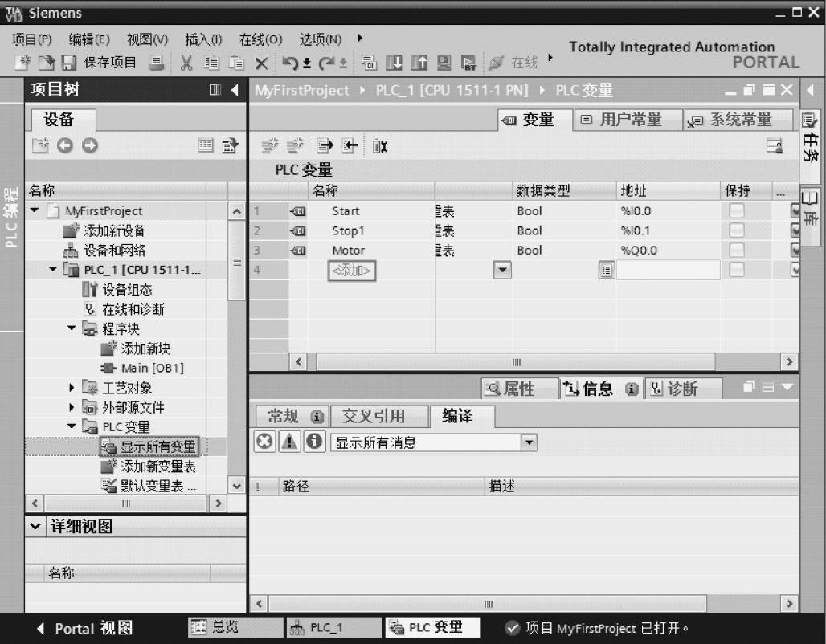Delete using the X toolbar icon

261,63
